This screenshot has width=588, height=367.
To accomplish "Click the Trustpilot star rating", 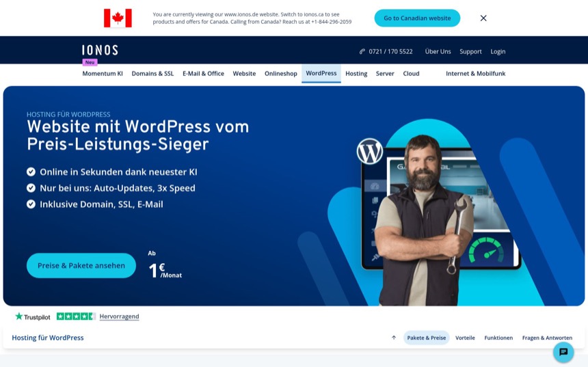I will tap(76, 316).
